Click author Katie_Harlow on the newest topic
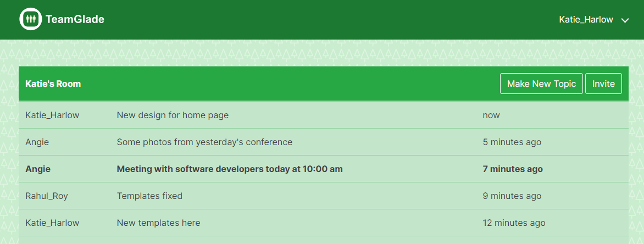 click(x=52, y=115)
